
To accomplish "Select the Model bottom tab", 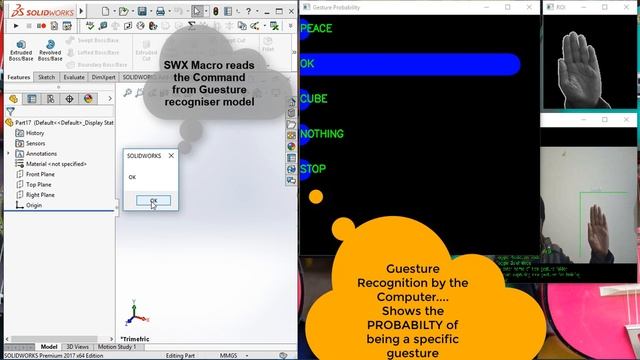I will (x=49, y=347).
